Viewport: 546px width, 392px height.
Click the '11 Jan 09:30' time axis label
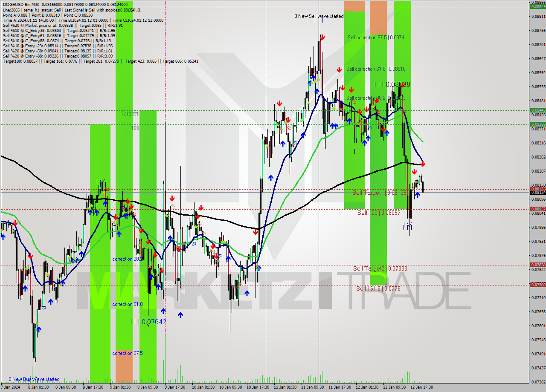click(312, 387)
